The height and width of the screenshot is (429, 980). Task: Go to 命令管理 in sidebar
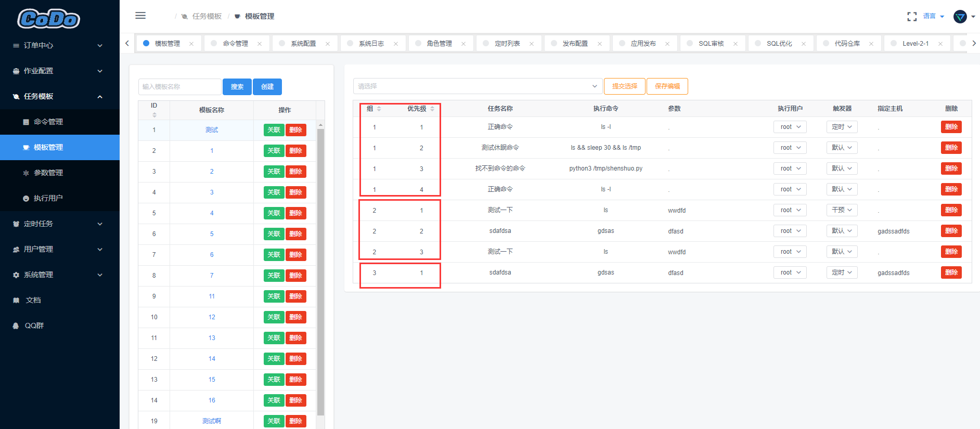coord(60,122)
